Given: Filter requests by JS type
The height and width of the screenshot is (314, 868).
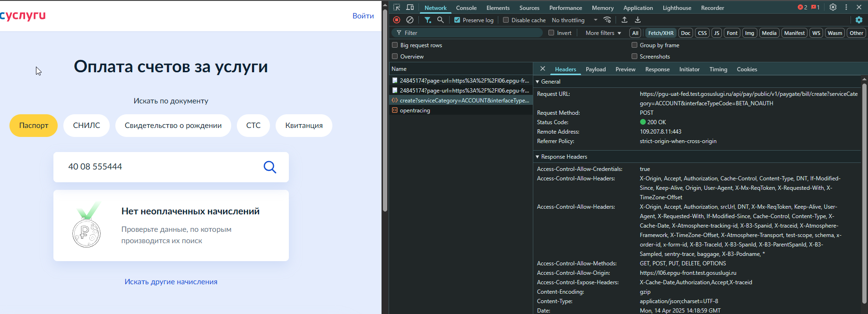Looking at the screenshot, I should [717, 33].
